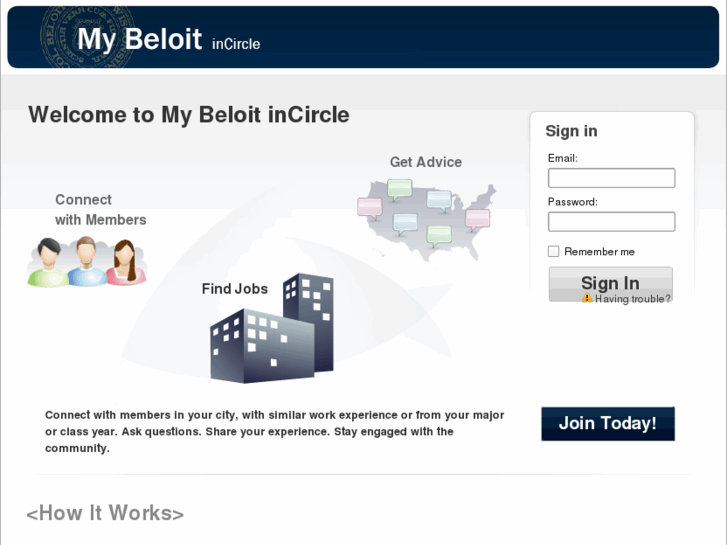The width and height of the screenshot is (727, 545).
Task: Click the blue-shirt middle member avatar
Action: point(86,260)
